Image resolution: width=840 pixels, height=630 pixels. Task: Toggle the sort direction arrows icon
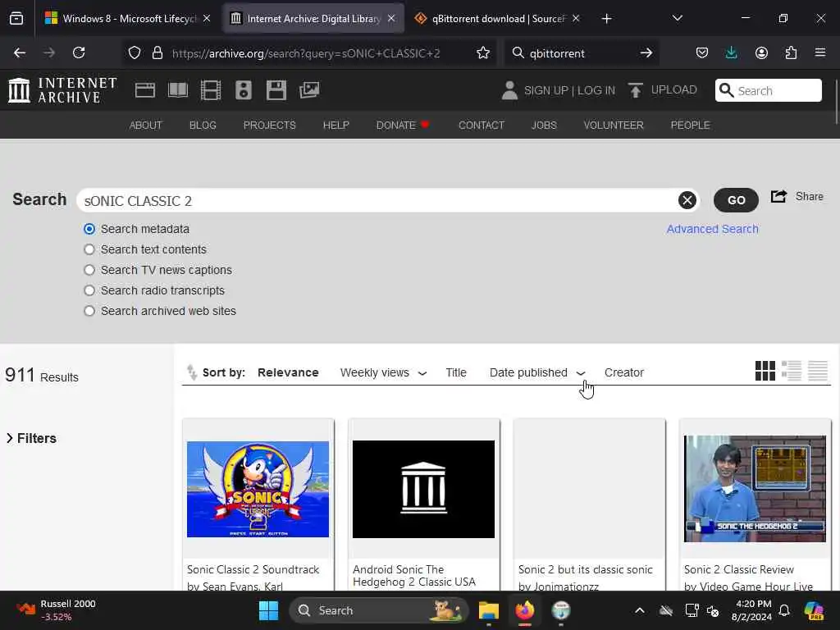coord(191,372)
